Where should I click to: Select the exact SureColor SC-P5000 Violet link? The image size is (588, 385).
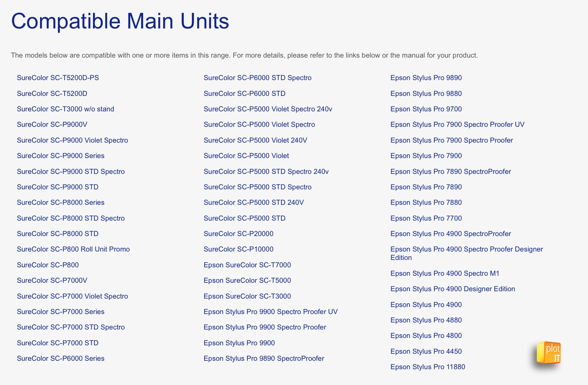(246, 156)
